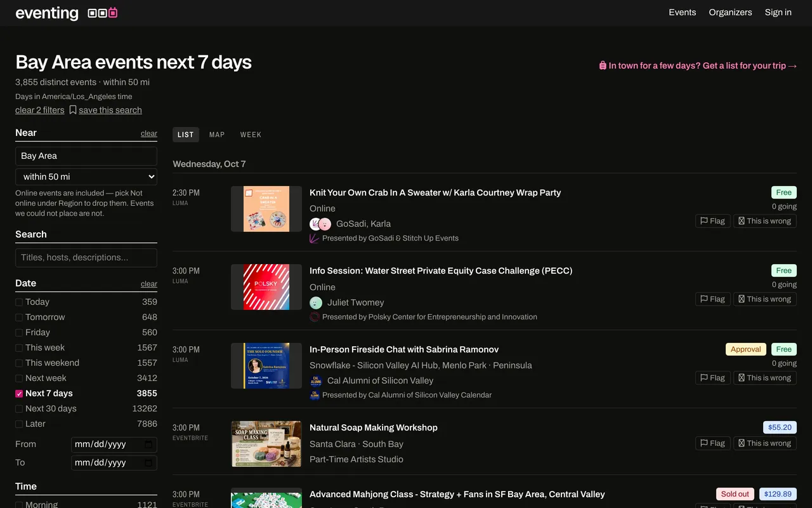Click the Sign in link

(x=778, y=12)
